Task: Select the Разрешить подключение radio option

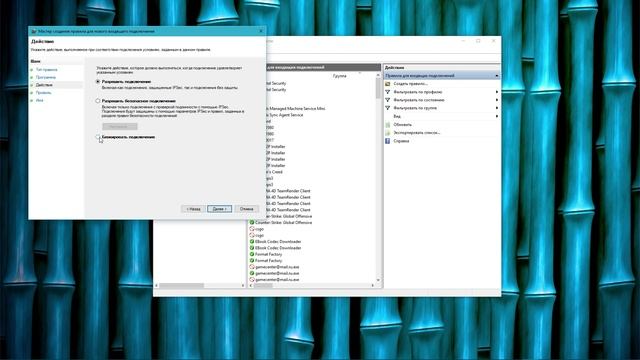Action: point(98,82)
